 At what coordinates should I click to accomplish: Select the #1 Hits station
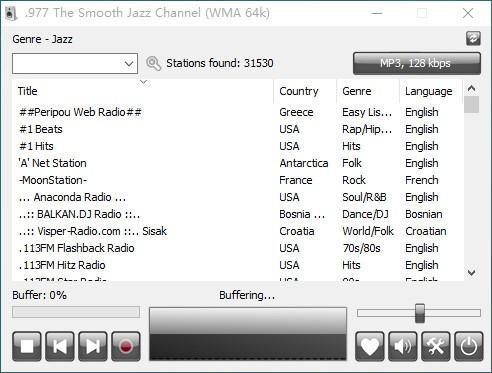[x=237, y=146]
